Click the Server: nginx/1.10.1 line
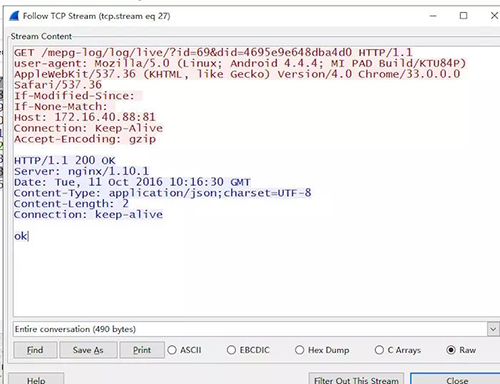Screen dimensions: 500x384 click(x=81, y=171)
